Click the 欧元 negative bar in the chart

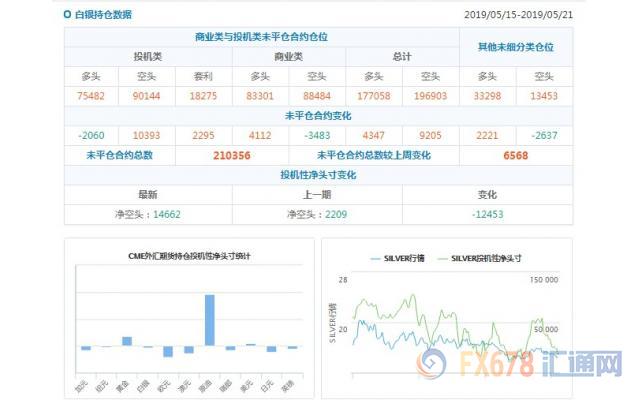pos(168,351)
